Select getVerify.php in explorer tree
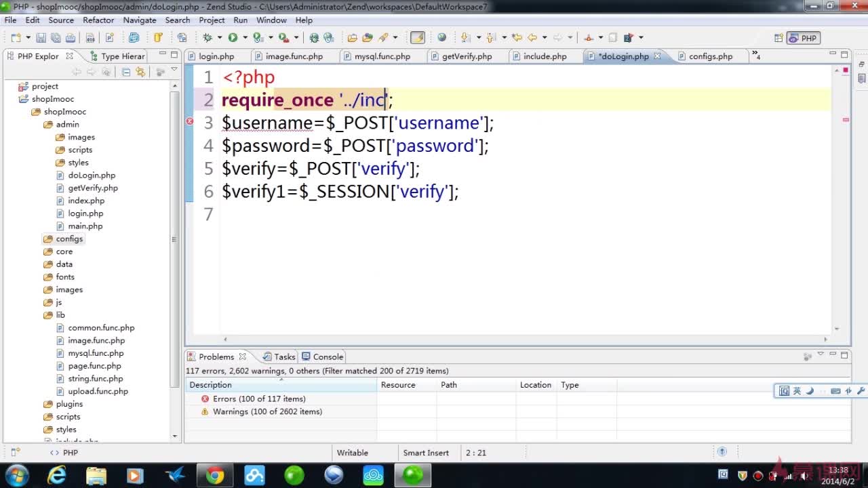 (92, 188)
